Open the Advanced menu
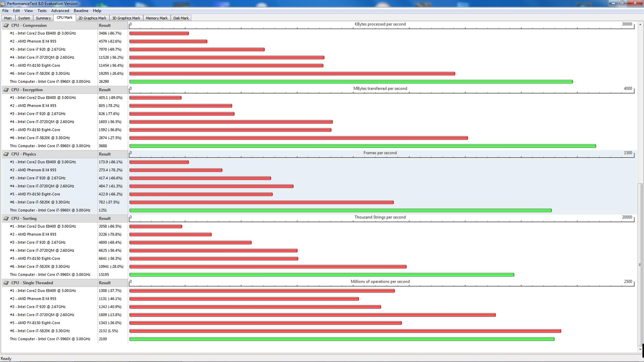 60,11
